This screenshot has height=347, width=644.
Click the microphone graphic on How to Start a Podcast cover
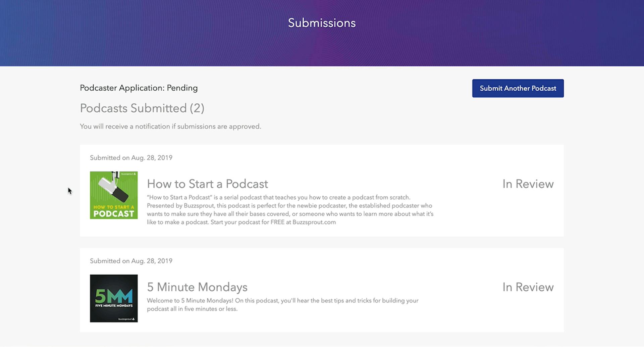(114, 188)
